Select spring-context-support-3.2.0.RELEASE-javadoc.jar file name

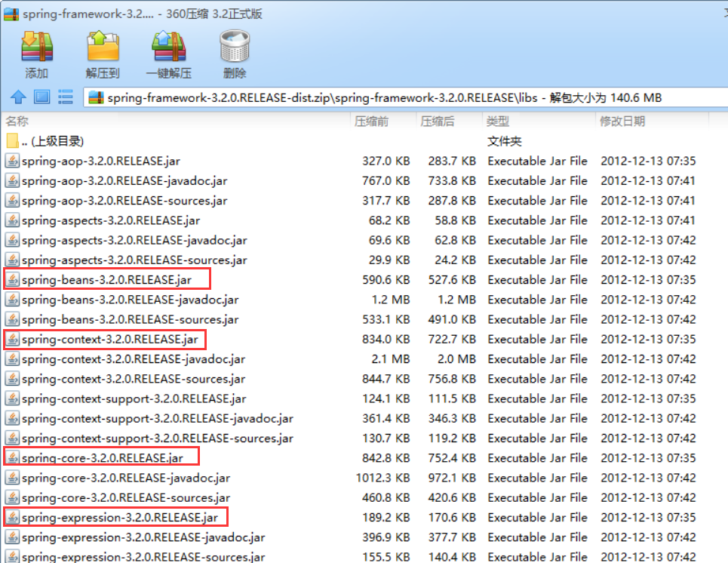[158, 419]
